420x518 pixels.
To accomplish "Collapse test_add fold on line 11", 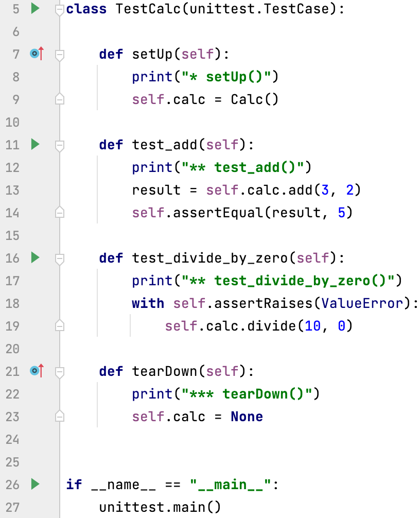I will 59,146.
